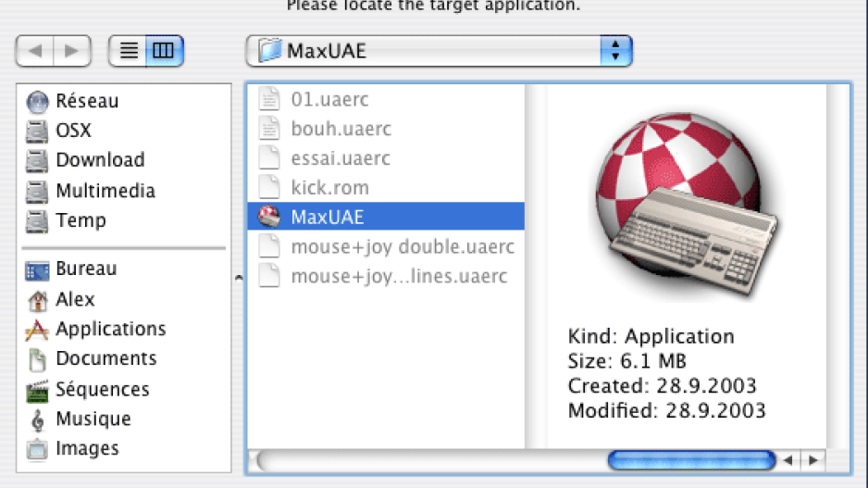868x488 pixels.
Task: Click the Modified: 28.9.2003 line
Action: 666,411
